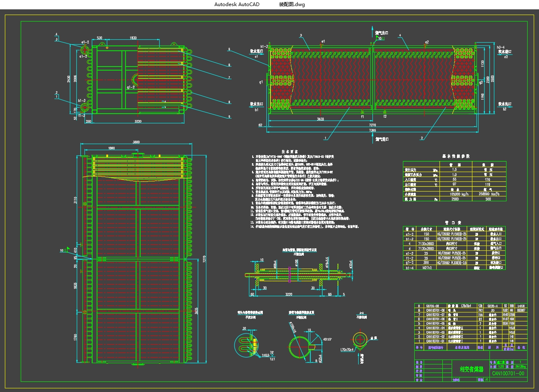539x392 pixels.
Task: Select the "ø108" dimension on tube detail
Action: coord(297,263)
